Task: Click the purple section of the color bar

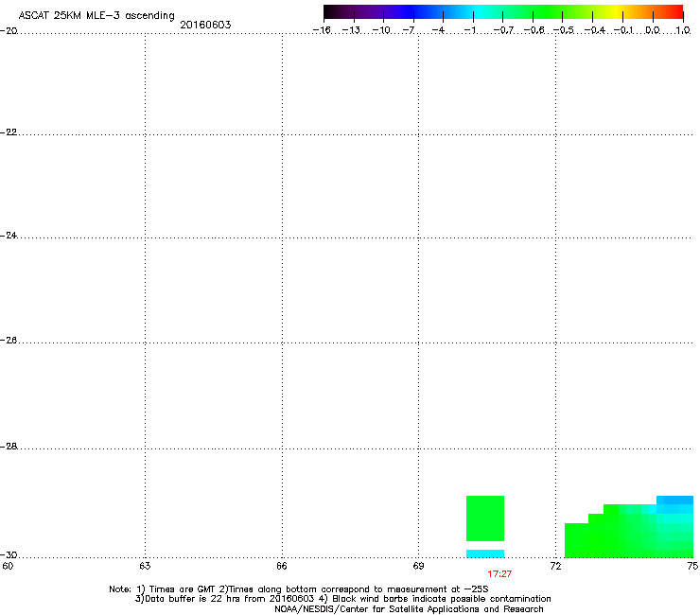Action: coord(375,11)
